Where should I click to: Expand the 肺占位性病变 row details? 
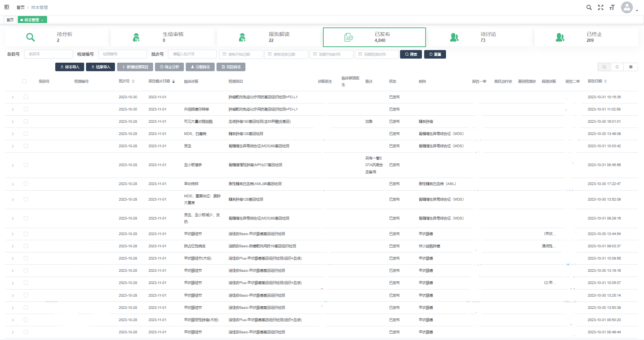[13, 246]
